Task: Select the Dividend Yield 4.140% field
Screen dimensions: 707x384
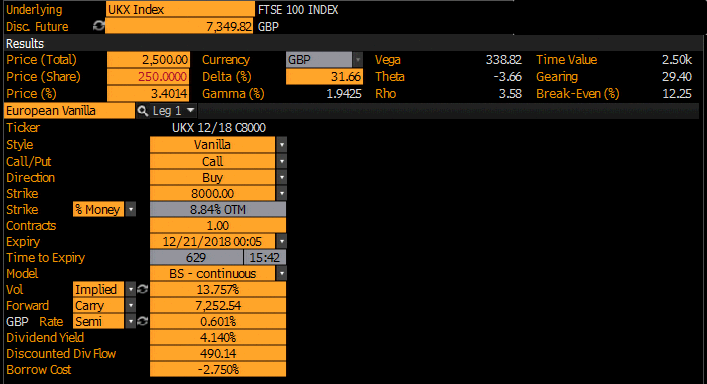Action: [218, 337]
